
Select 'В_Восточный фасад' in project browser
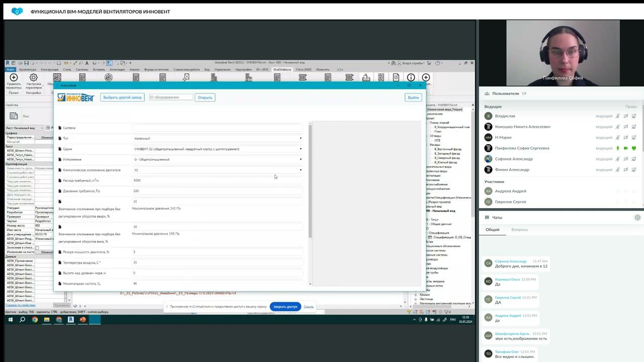pos(447,149)
